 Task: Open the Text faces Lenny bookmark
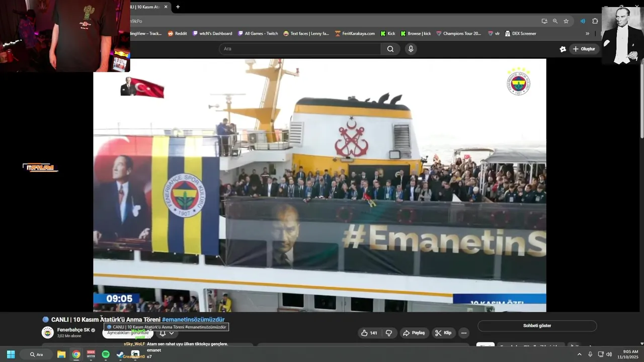pos(306,34)
